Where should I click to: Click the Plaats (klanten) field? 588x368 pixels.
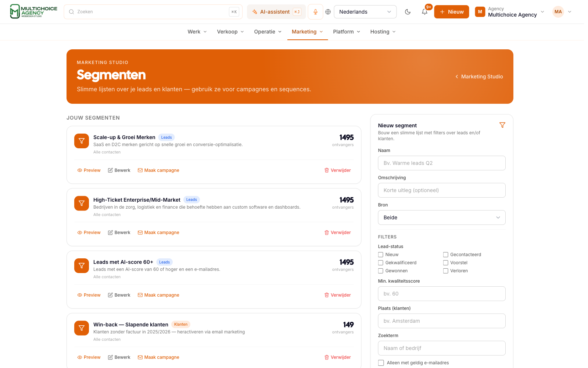click(x=442, y=321)
